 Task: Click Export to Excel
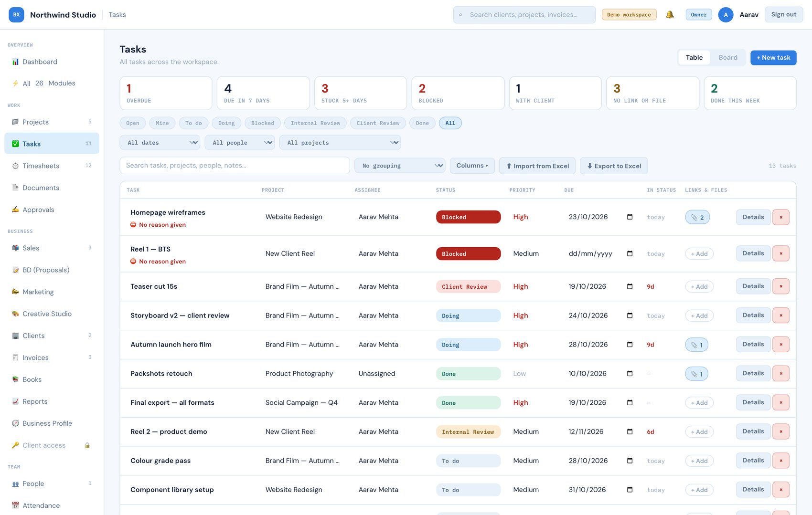point(614,166)
